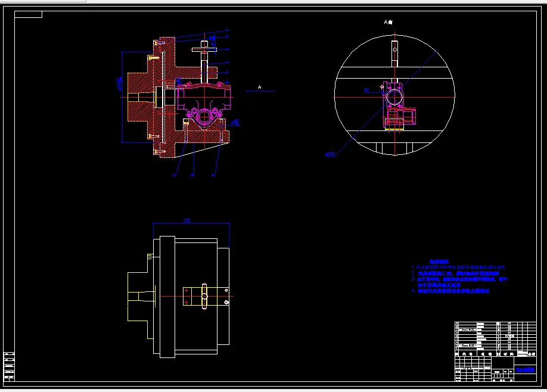Select the φ330 vertical dimension text
Screen dimensions: 547x392
point(120,84)
